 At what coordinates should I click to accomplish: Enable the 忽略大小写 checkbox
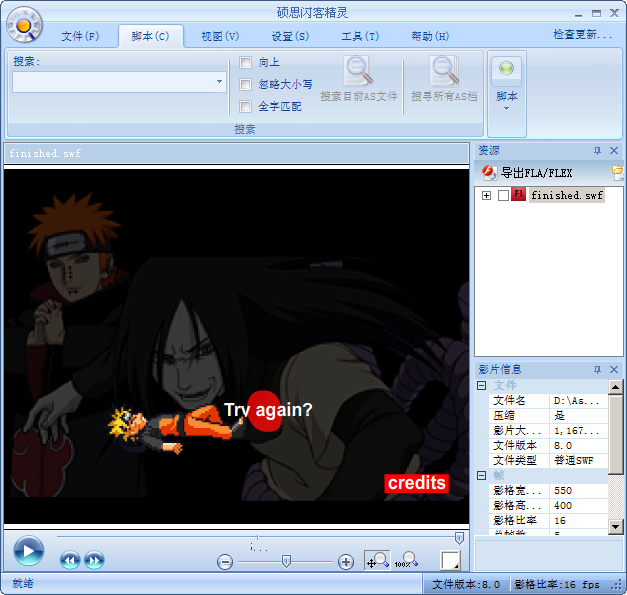click(245, 84)
